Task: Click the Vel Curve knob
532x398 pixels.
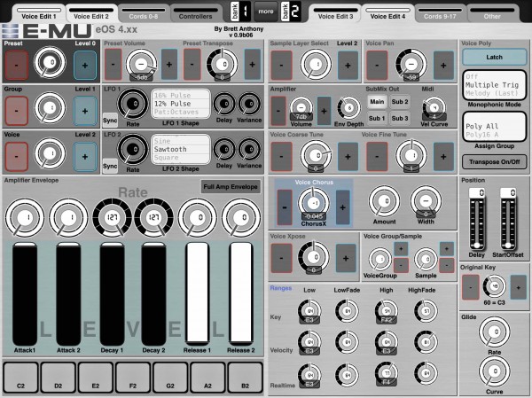Action: (x=434, y=108)
